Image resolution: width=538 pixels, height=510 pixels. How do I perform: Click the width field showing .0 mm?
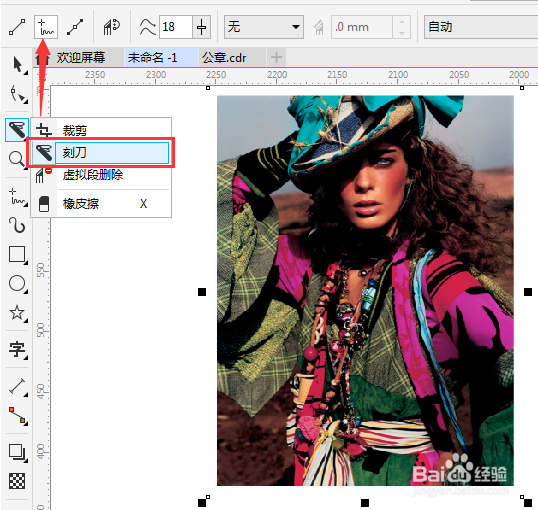362,27
